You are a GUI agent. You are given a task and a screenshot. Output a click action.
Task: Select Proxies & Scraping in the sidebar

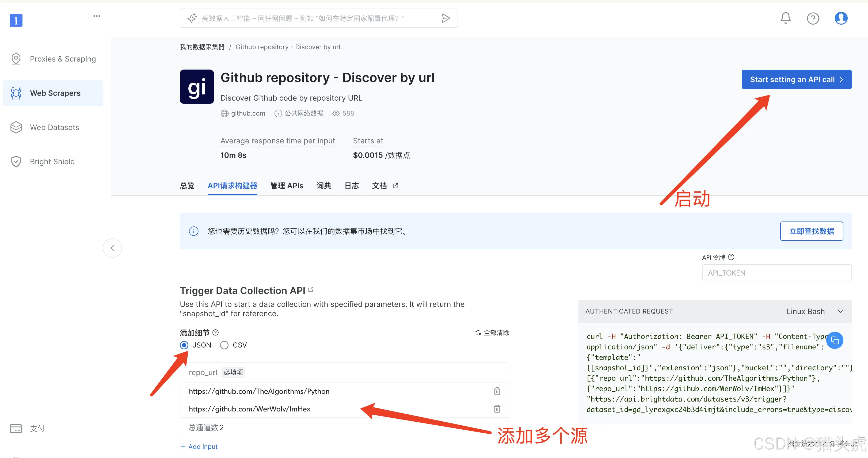click(63, 59)
